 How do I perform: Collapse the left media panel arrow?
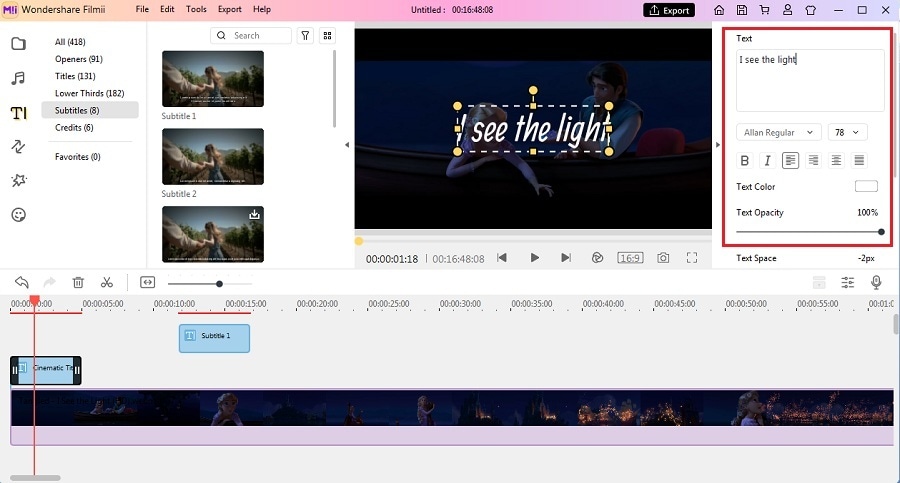[347, 145]
